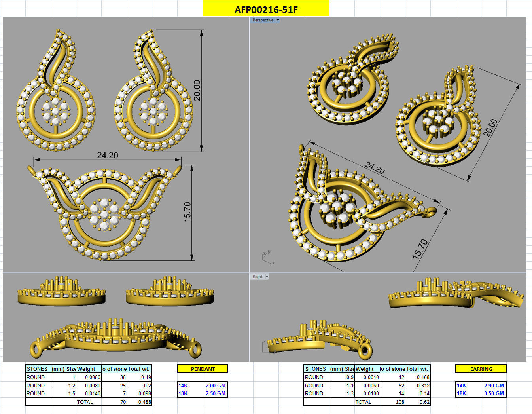Click the stone count cell 42
Image resolution: width=532 pixels, height=414 pixels.
pos(392,377)
